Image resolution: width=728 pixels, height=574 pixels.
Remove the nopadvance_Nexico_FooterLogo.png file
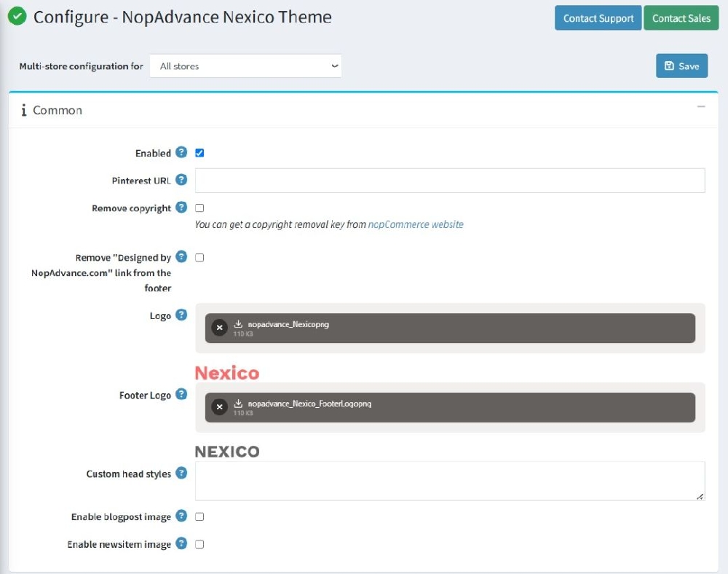tap(220, 406)
